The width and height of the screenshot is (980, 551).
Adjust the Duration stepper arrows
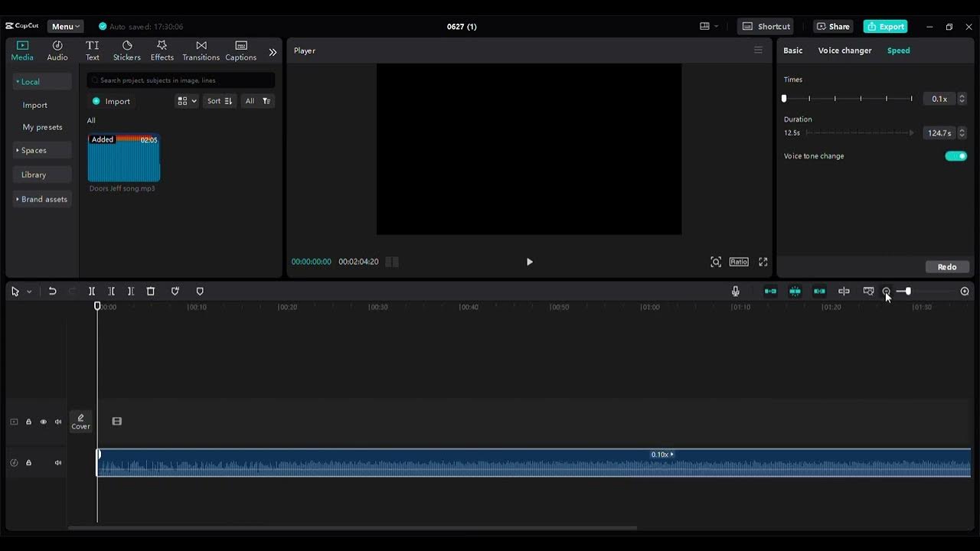962,133
